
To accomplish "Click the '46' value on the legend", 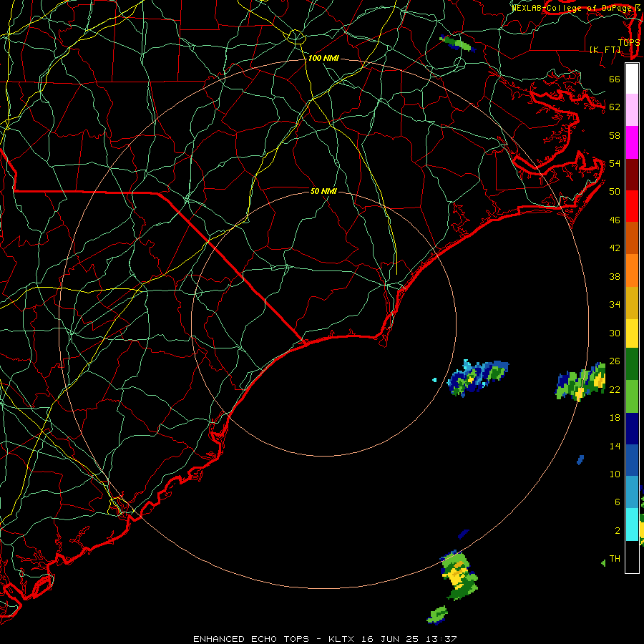I will 615,220.
